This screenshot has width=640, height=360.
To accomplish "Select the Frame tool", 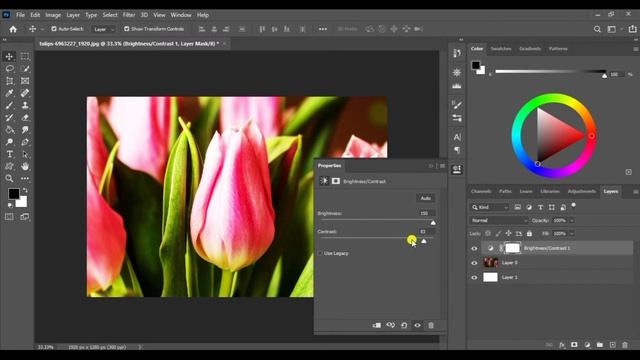I will coord(25,81).
